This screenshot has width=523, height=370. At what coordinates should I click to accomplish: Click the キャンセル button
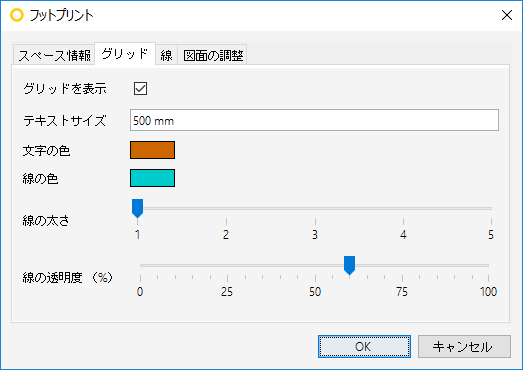click(x=464, y=347)
